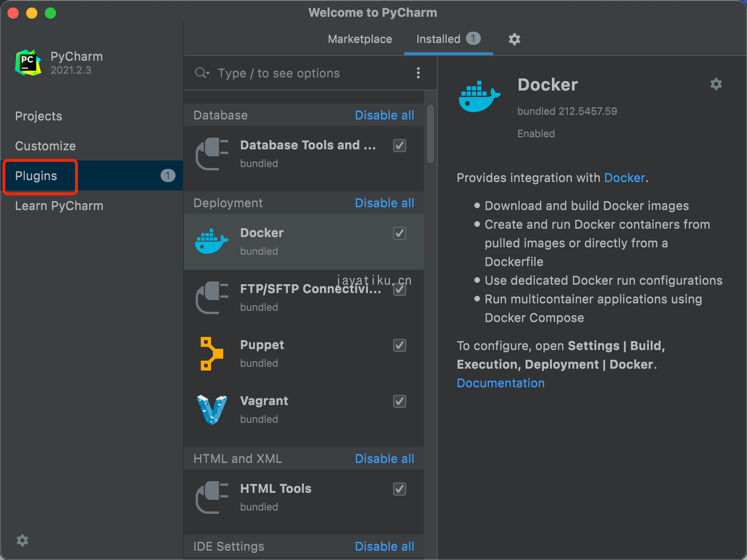This screenshot has width=747, height=560.
Task: Click the PyCharm 2021.2.3 version label
Action: pyautogui.click(x=71, y=70)
